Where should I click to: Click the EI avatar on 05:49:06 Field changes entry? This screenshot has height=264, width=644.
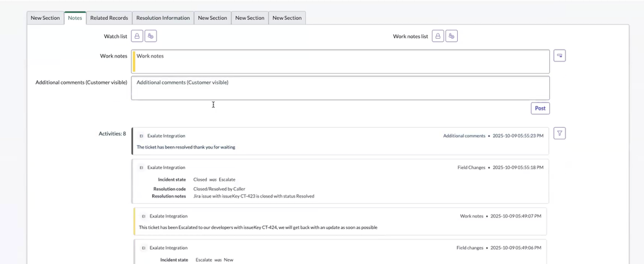click(x=144, y=248)
